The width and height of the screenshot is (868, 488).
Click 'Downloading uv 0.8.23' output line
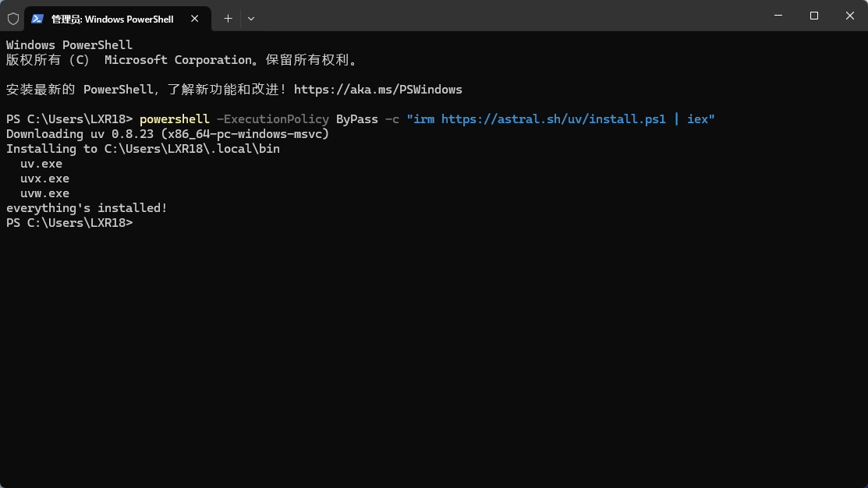coord(168,134)
